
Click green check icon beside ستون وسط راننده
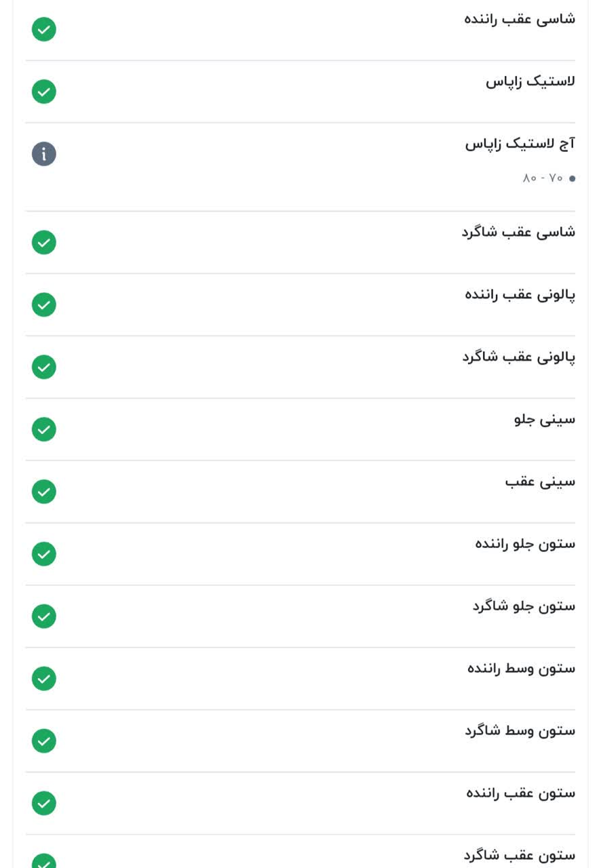coord(44,679)
